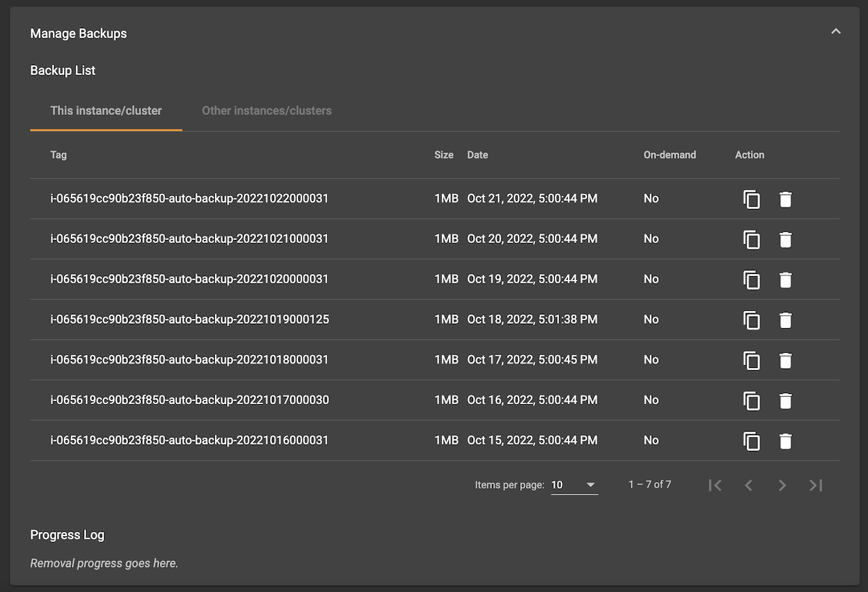The width and height of the screenshot is (868, 592).
Task: Click the Removal progress log text
Action: coord(103,563)
